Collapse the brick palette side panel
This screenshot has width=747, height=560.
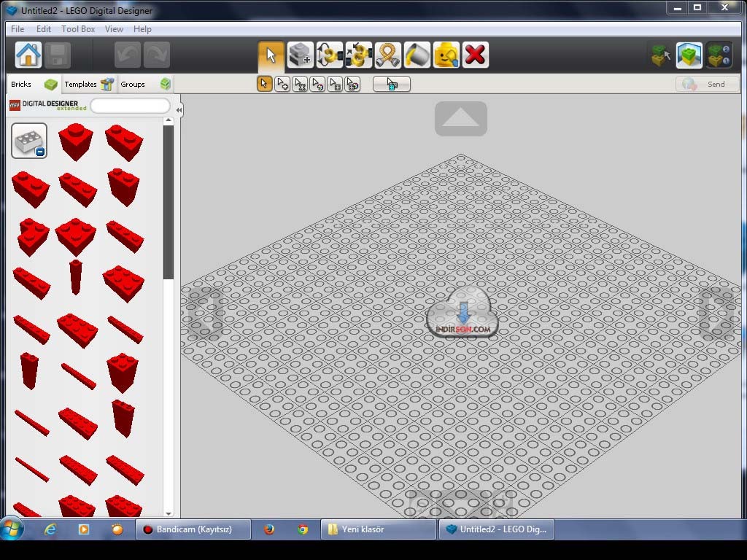click(179, 110)
